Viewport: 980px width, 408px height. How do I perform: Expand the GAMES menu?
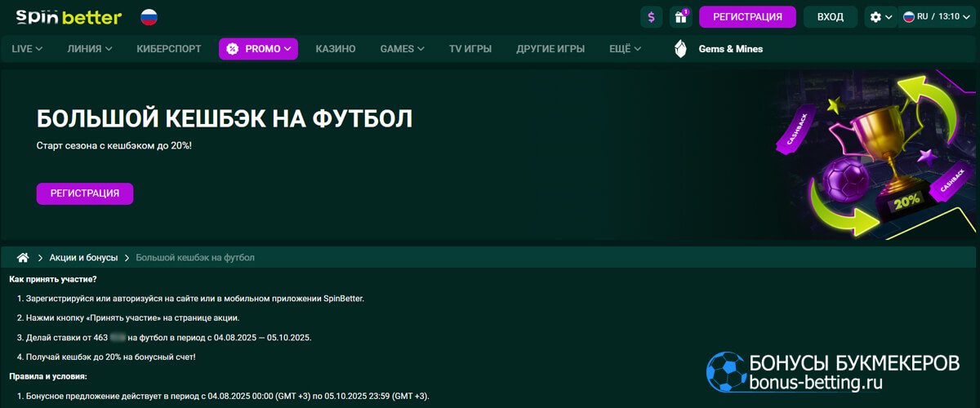[403, 49]
